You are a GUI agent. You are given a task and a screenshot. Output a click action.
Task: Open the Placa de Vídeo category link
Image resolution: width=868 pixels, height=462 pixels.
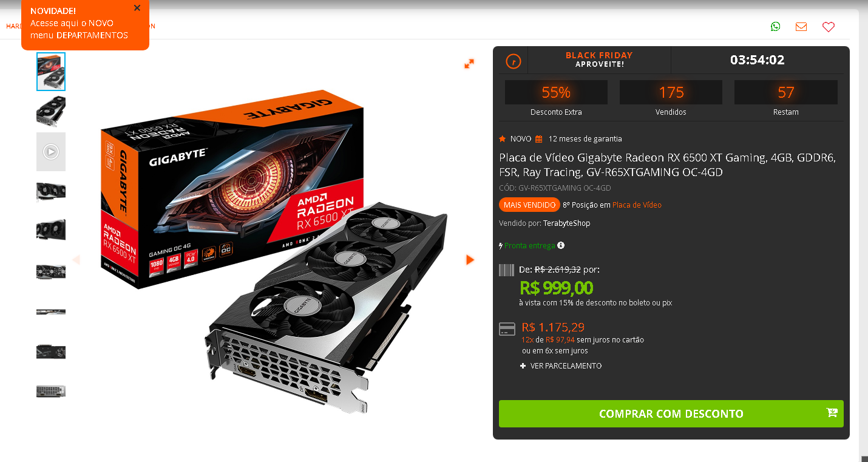pos(637,205)
